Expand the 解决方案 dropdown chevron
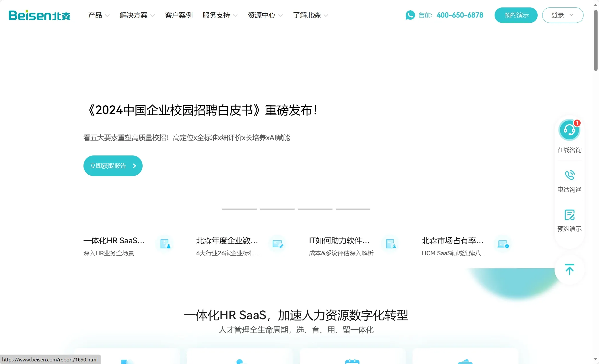599x364 pixels. click(153, 15)
